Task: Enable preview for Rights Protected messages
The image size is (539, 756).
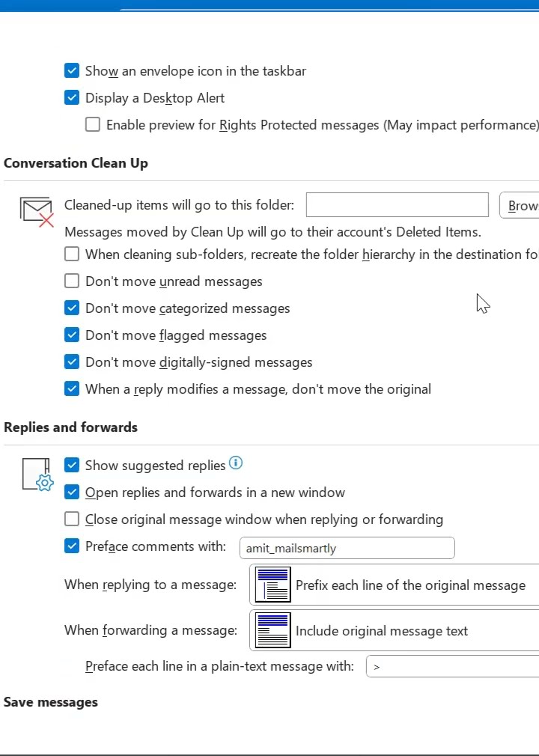Action: tap(93, 125)
